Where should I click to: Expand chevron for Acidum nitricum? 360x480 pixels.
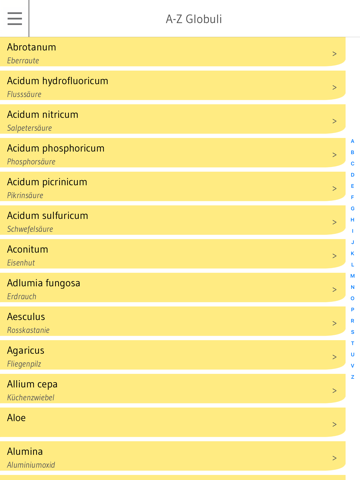(334, 121)
